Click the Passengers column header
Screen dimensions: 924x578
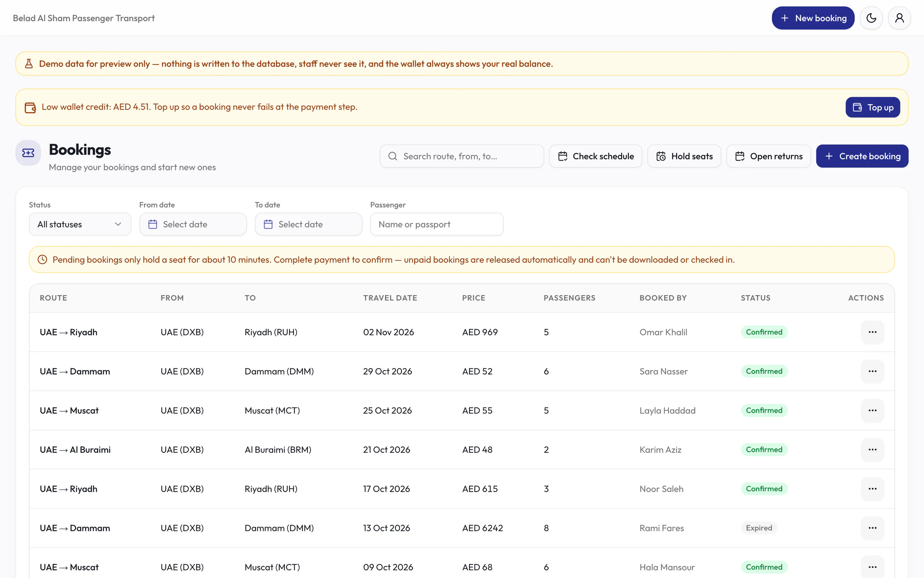click(x=569, y=298)
